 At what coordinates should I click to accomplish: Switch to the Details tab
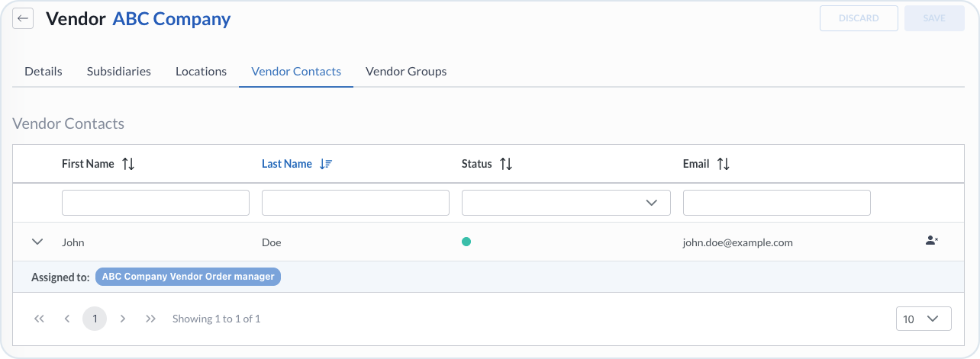(44, 71)
